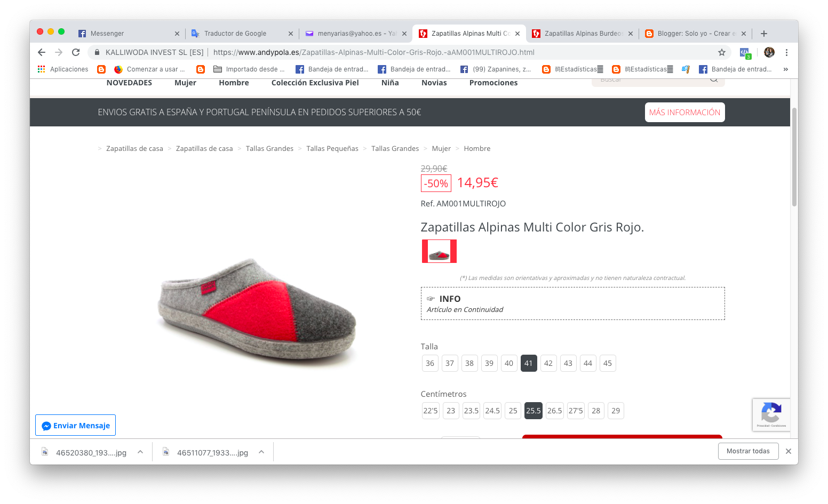This screenshot has width=828, height=504.
Task: Click the Enviar Mensaje button
Action: click(x=75, y=426)
